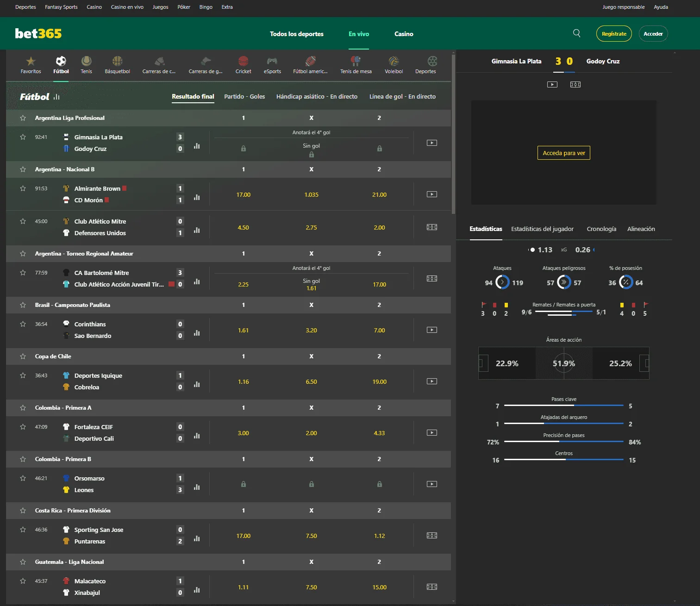Open video stream for Fortaleza CEIF match

(431, 433)
